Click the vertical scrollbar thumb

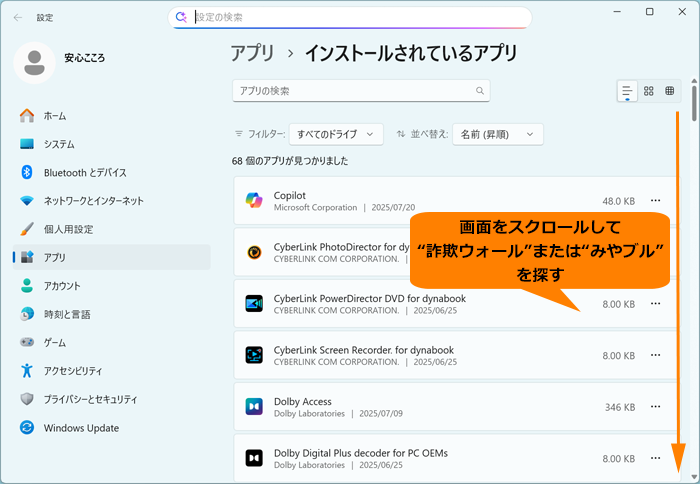click(694, 103)
